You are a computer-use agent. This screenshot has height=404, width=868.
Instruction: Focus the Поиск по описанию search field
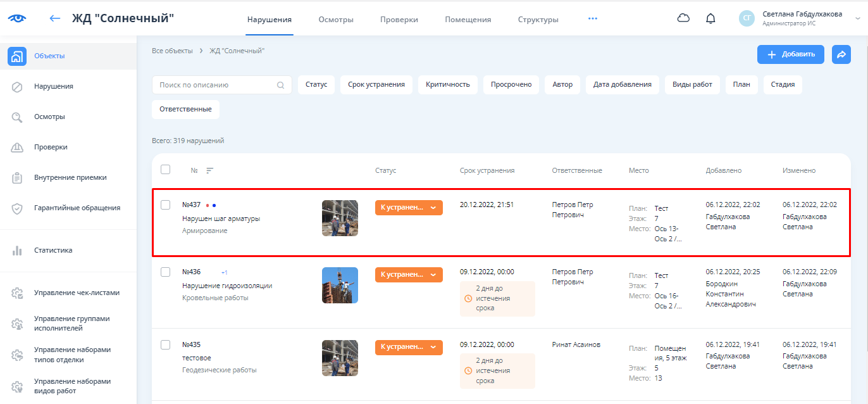215,85
